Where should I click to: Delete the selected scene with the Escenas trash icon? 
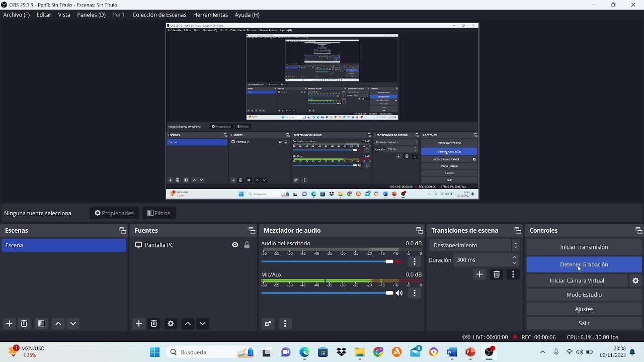click(x=24, y=323)
